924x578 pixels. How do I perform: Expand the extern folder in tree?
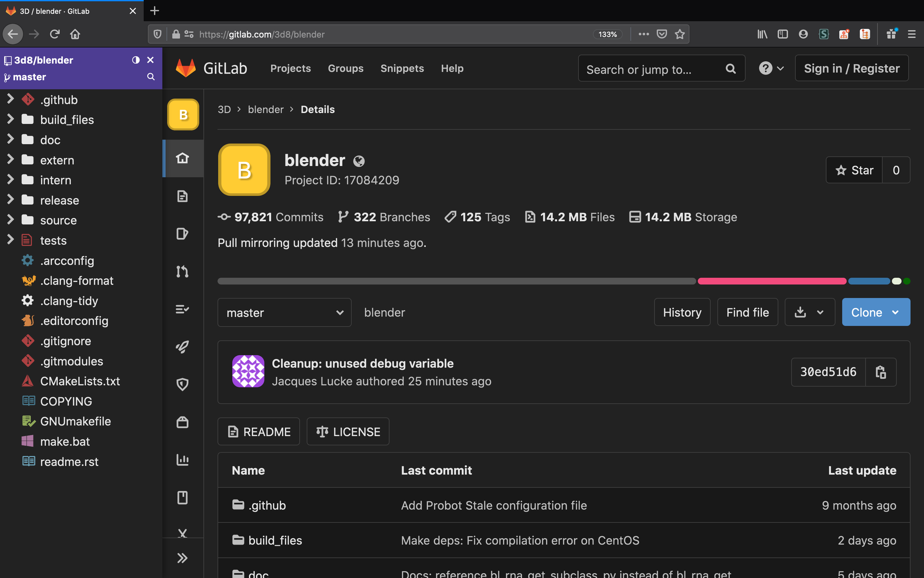click(10, 160)
